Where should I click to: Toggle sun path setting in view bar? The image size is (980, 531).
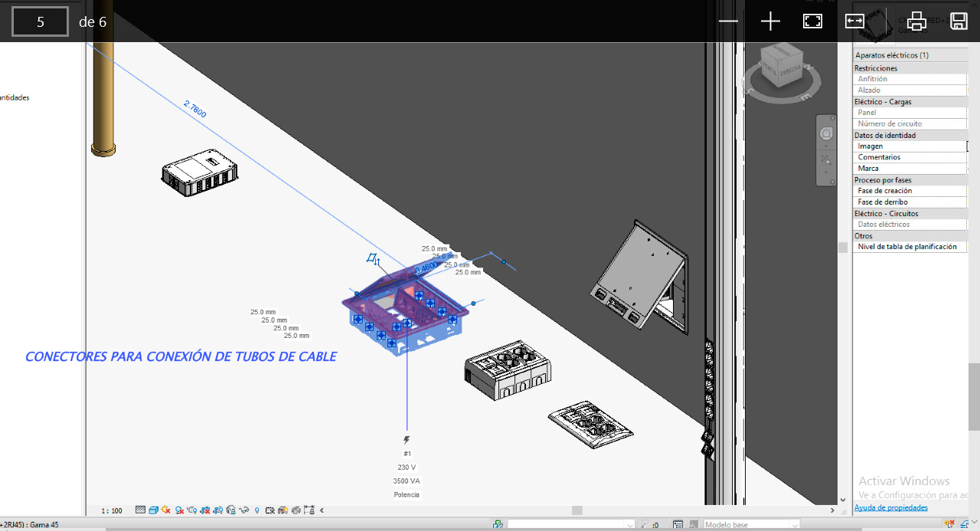tap(166, 510)
